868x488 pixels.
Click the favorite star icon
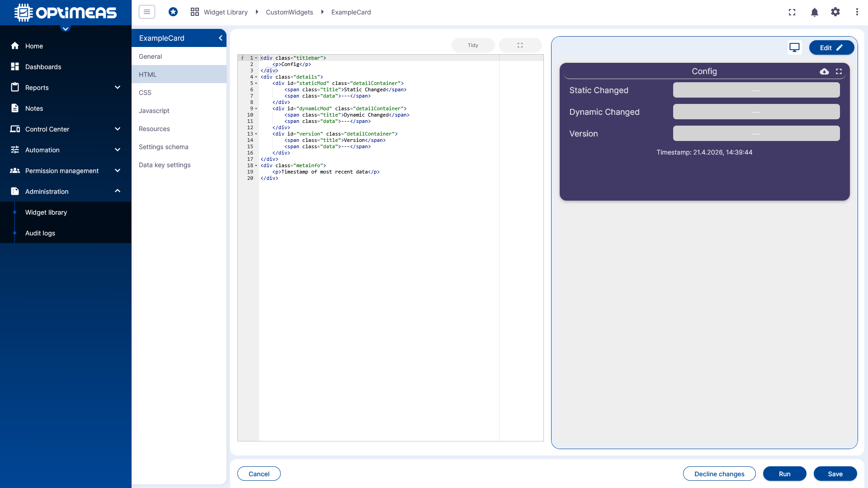pyautogui.click(x=173, y=12)
